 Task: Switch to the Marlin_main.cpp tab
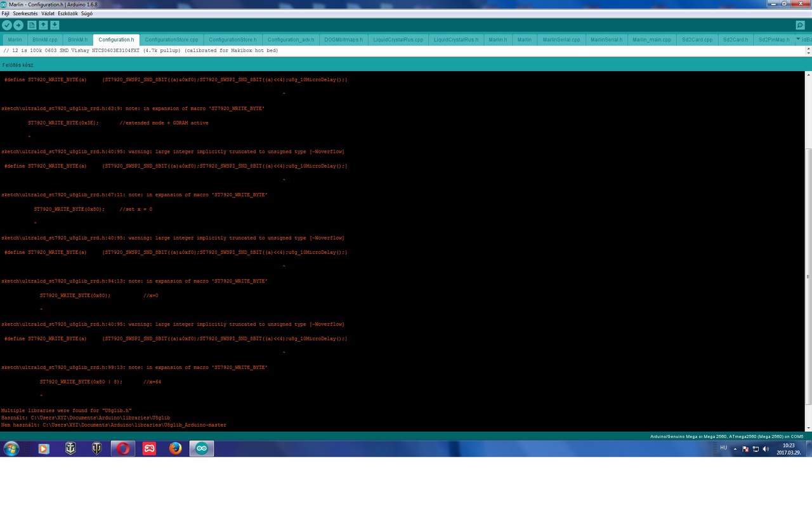click(652, 39)
